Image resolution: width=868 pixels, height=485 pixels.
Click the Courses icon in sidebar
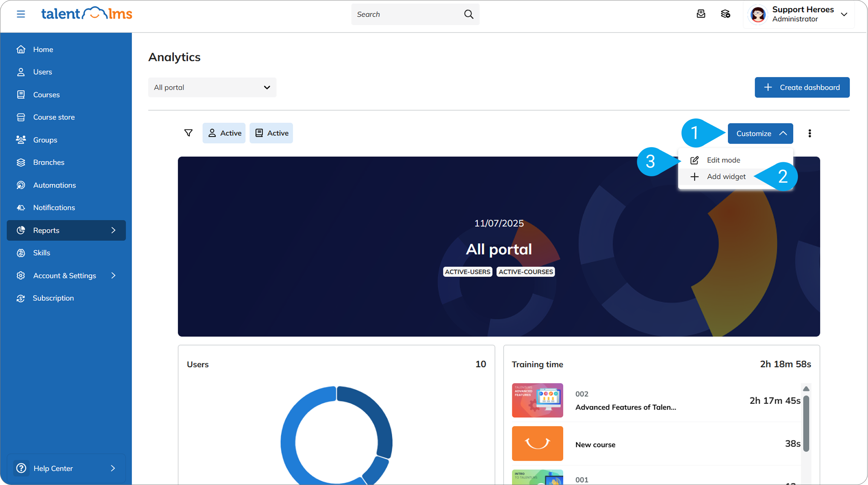pyautogui.click(x=21, y=94)
